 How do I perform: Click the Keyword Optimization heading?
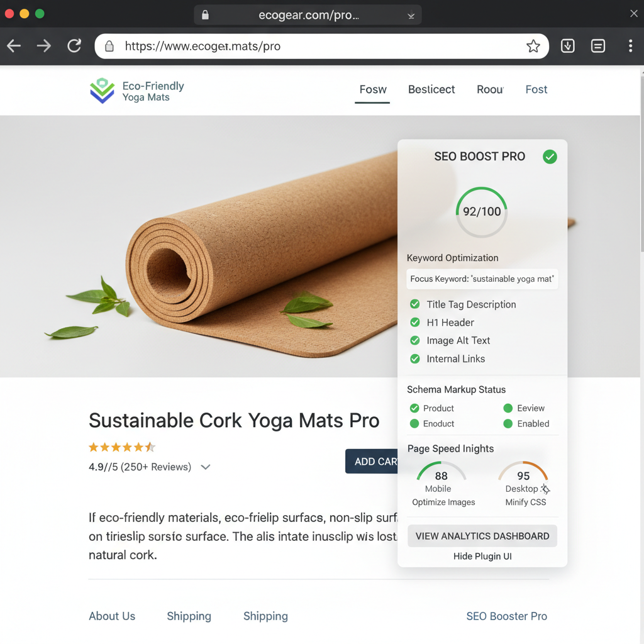point(452,257)
